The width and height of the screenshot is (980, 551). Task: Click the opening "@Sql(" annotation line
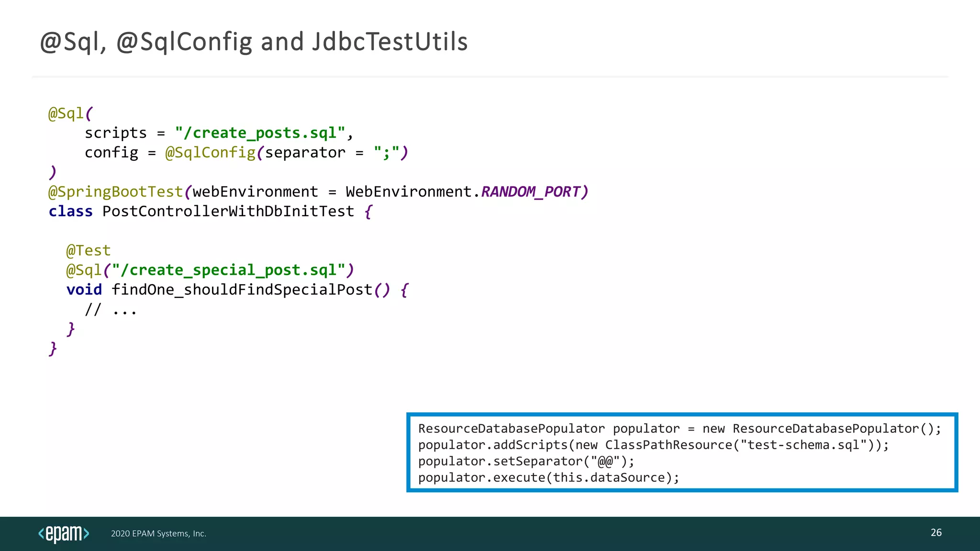coord(71,114)
